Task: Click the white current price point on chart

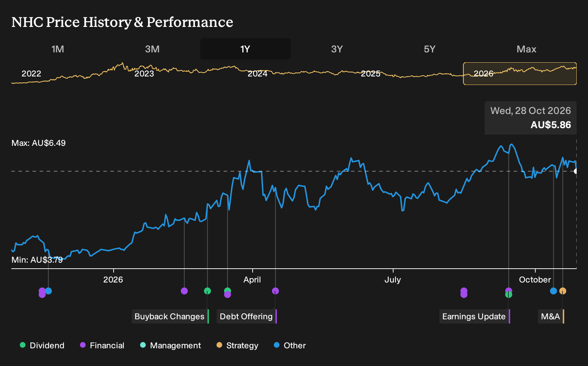Action: point(576,171)
